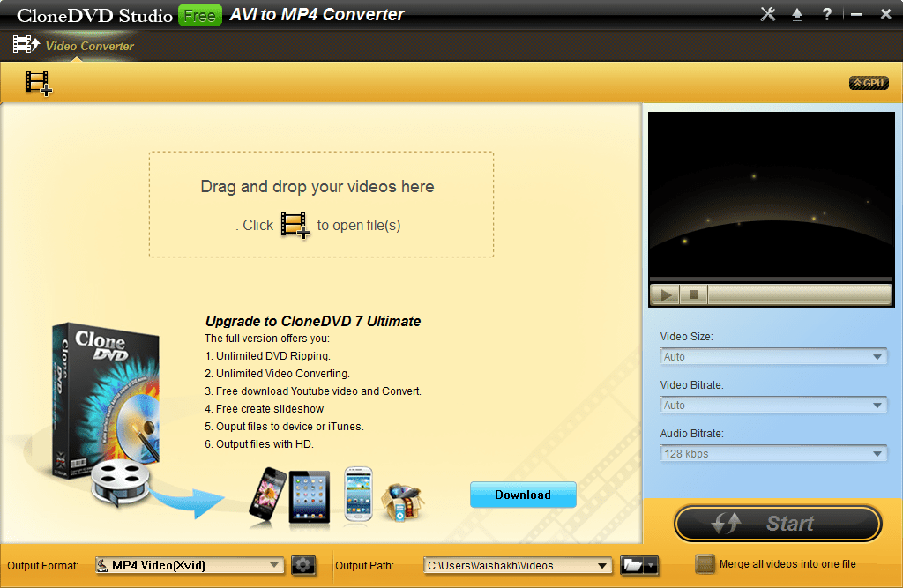Click the blue Download button
903x588 pixels.
pyautogui.click(x=523, y=495)
